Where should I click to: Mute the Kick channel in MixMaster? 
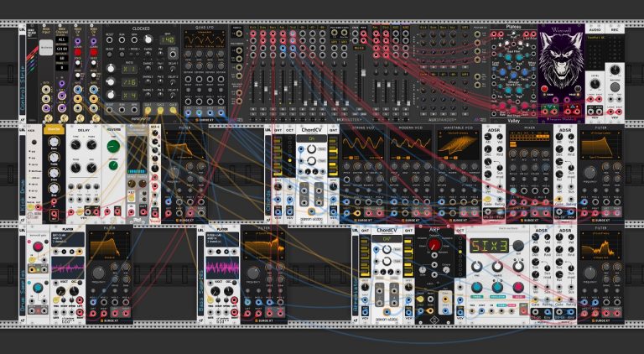pos(252,109)
